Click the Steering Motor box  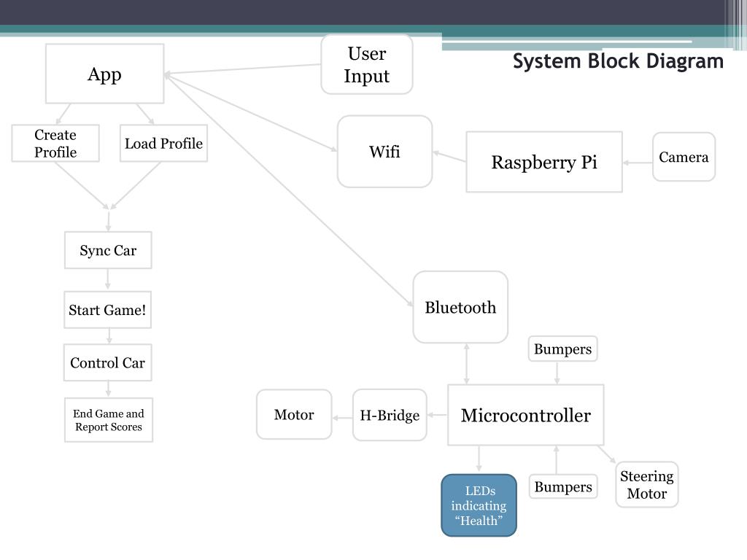(647, 485)
